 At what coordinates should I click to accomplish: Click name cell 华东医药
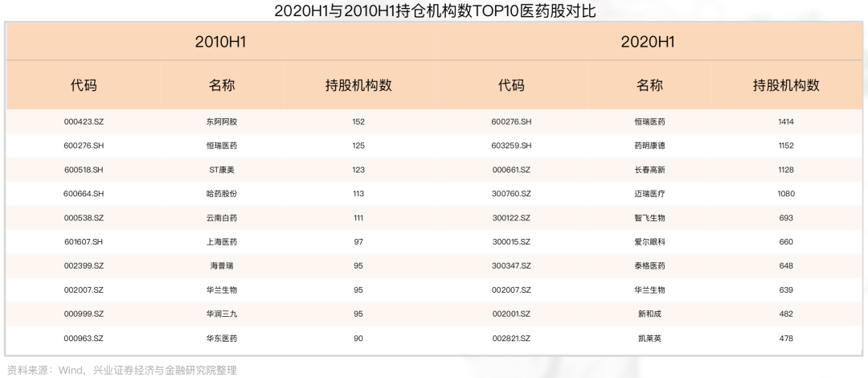click(x=222, y=338)
